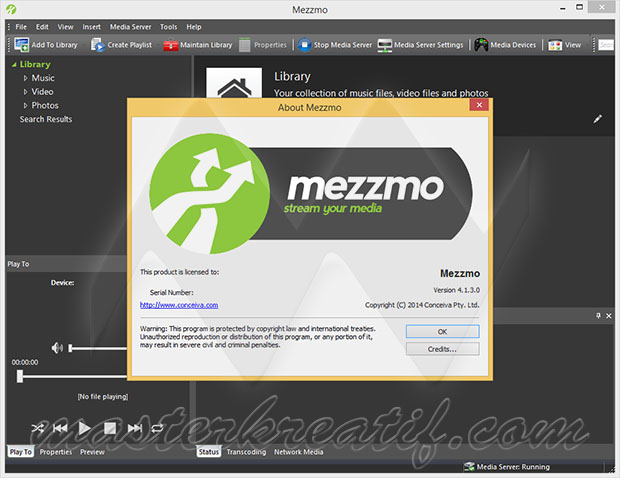Viewport: 620px width, 478px height.
Task: Select Search Results in library tree
Action: [x=46, y=119]
